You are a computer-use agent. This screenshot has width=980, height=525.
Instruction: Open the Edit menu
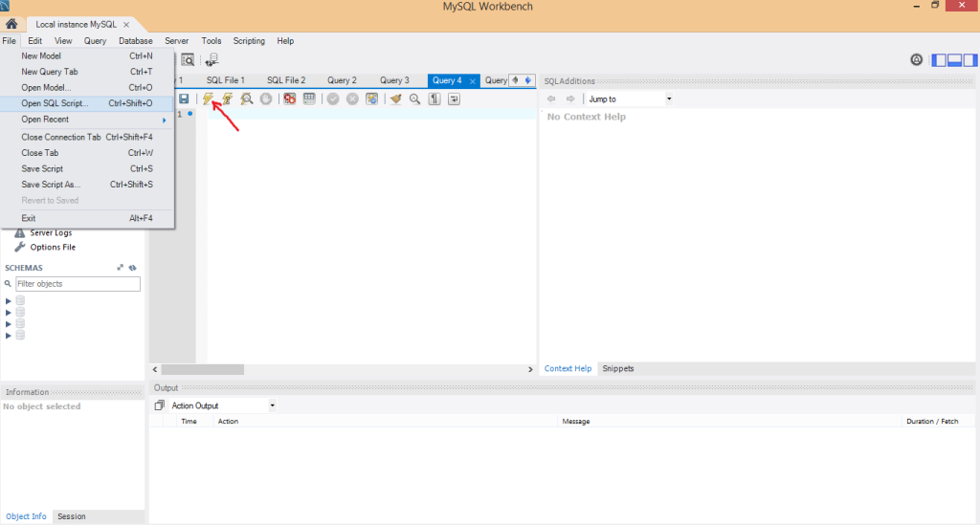tap(35, 41)
